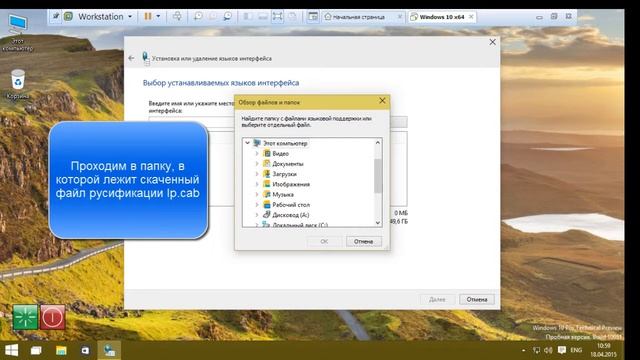Expand the Документы folder node
The height and width of the screenshot is (360, 640).
257,164
